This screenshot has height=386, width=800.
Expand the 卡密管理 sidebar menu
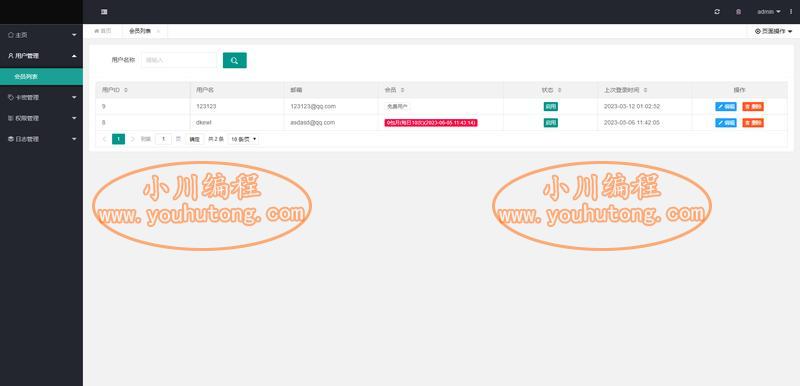tap(41, 97)
